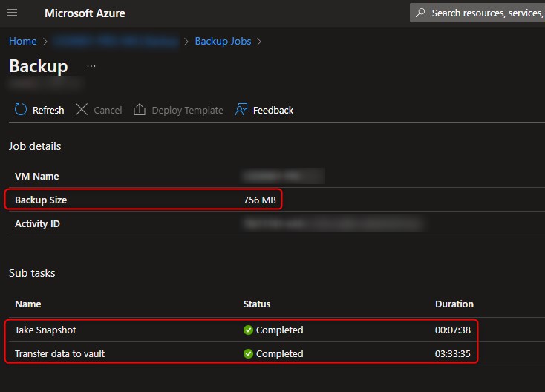Select the Sub tasks heading
Screen dimensions: 545x392
pyautogui.click(x=32, y=272)
